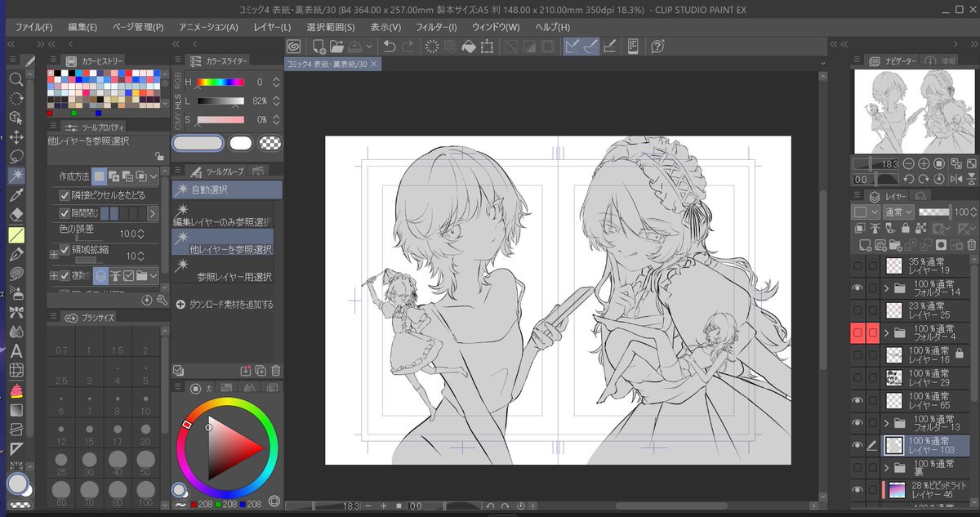Screen dimensions: 980x517
Task: Expand フォルダー 4 layer folder
Action: click(887, 332)
